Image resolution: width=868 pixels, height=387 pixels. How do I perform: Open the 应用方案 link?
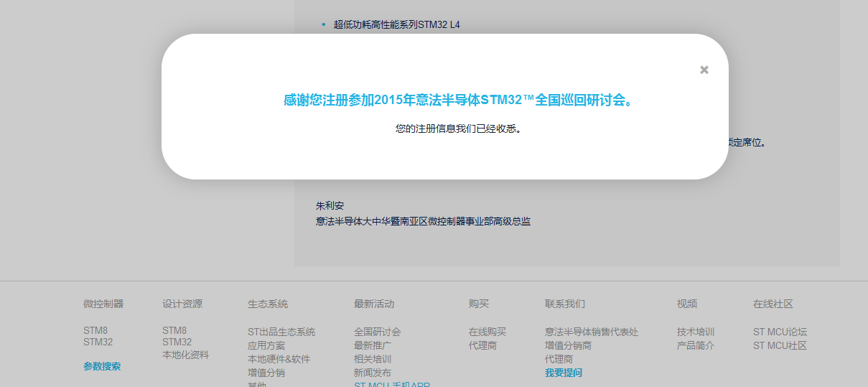point(266,346)
